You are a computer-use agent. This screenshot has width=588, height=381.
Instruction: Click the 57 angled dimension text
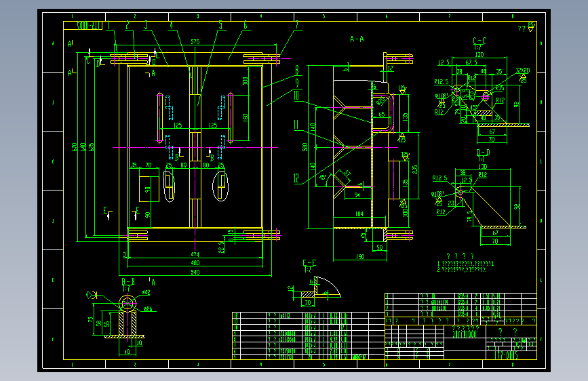[348, 174]
